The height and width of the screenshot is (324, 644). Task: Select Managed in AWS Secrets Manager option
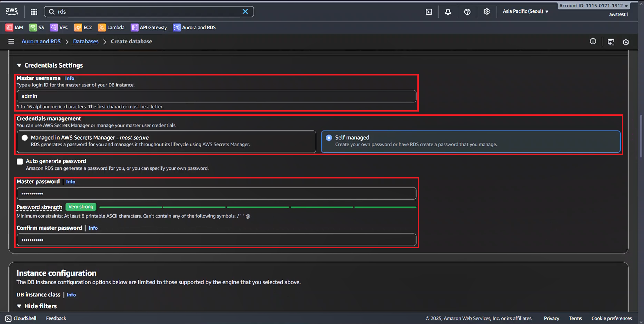(25, 138)
